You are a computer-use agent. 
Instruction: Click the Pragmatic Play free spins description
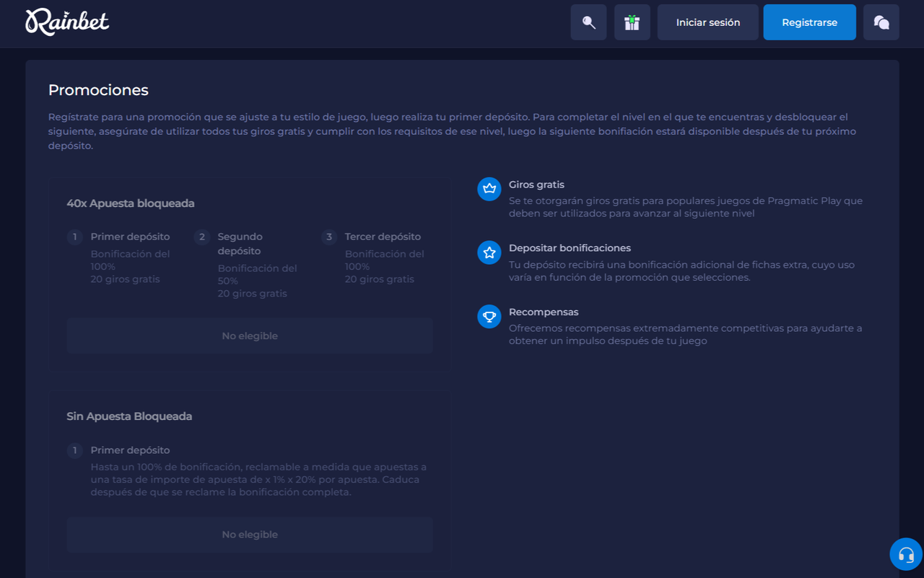pyautogui.click(x=686, y=207)
